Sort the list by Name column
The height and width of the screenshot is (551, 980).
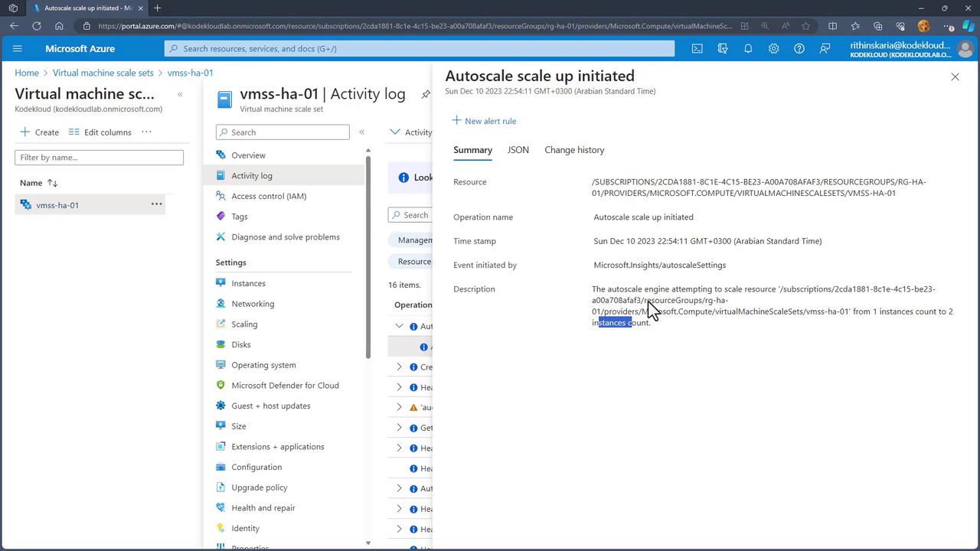coord(39,183)
